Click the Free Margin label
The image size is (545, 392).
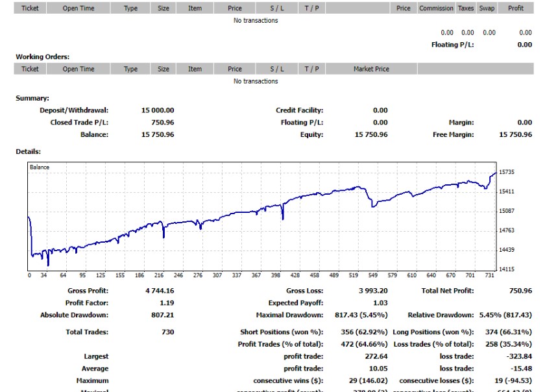tap(453, 135)
